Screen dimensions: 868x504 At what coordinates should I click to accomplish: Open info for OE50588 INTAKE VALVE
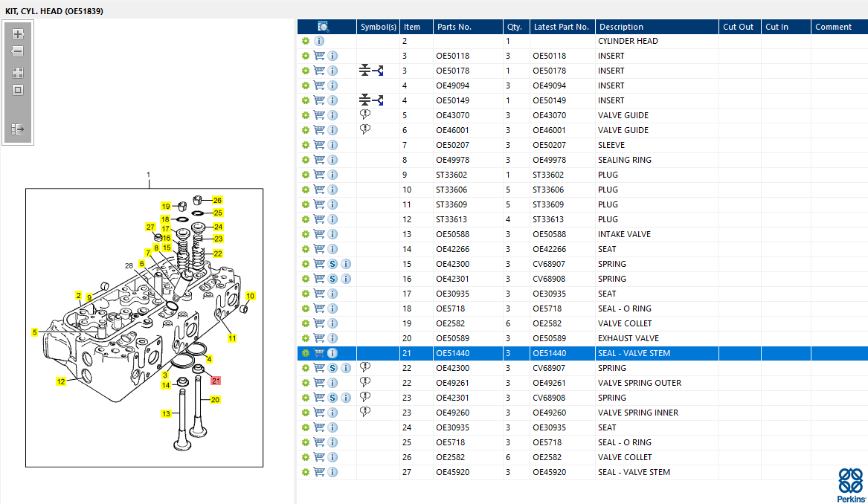[x=332, y=235]
